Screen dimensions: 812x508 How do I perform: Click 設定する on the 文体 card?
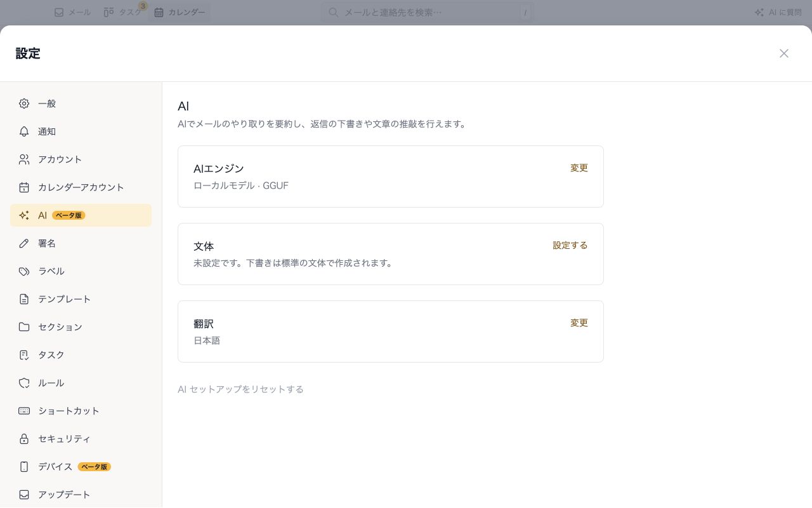tap(570, 245)
